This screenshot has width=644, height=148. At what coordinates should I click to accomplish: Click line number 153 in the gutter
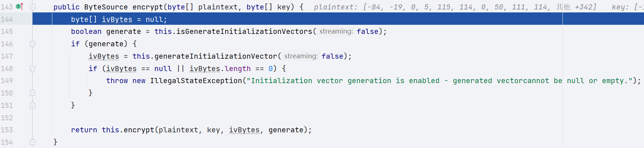(x=7, y=130)
